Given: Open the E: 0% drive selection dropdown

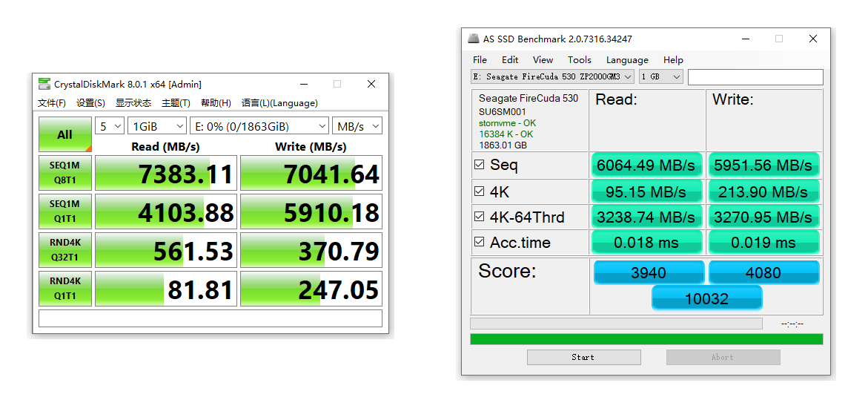Looking at the screenshot, I should [259, 126].
